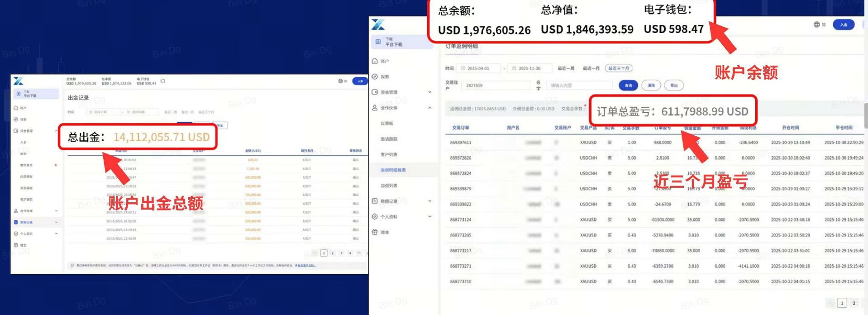The image size is (868, 315).
Task: Select 返佣明细报表 in right window submenu
Action: pos(393,170)
